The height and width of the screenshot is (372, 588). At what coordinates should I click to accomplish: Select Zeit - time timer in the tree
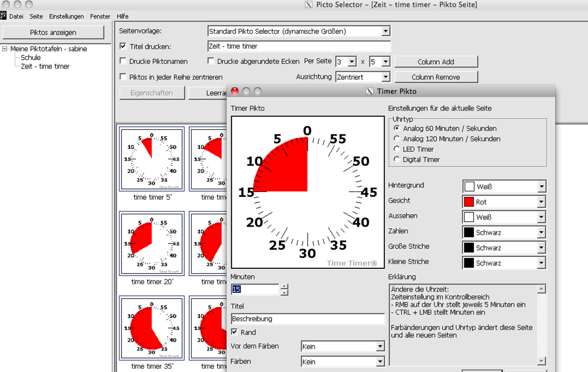pos(45,66)
